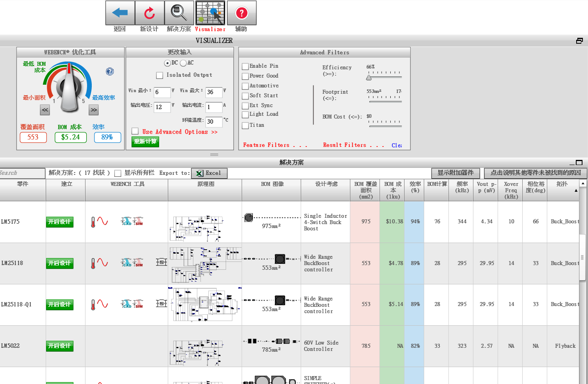588x384 pixels.
Task: Maximize the 解决方案 solutions panel
Action: click(579, 162)
